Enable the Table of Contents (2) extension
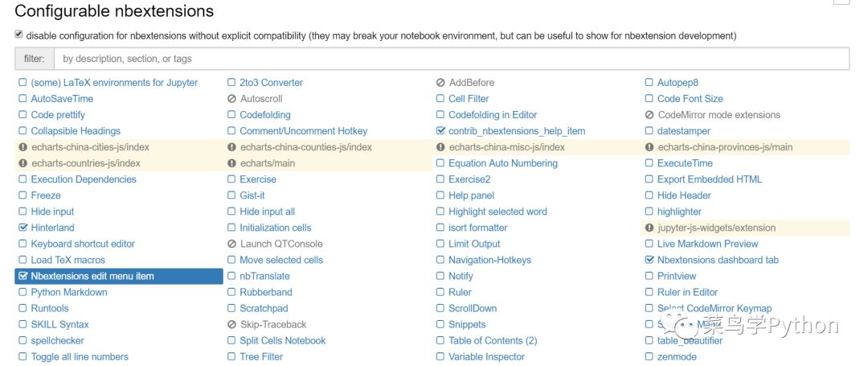Viewport: 868px width, 366px height. (x=440, y=340)
